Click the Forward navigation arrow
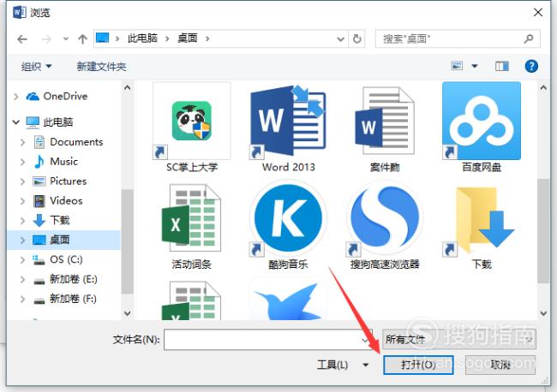 46,39
